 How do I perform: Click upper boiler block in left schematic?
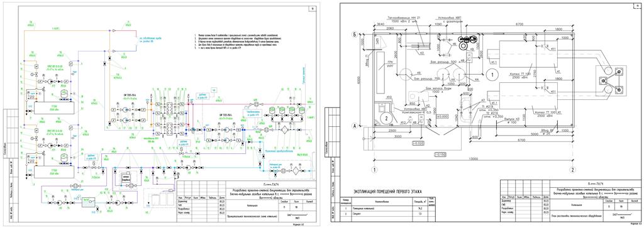point(54,107)
